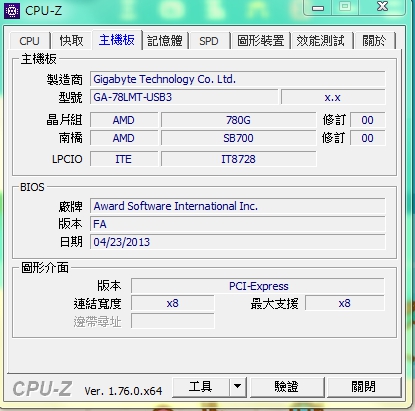Click the 00 revision in 南橋 row
The height and width of the screenshot is (411, 415).
pyautogui.click(x=367, y=138)
